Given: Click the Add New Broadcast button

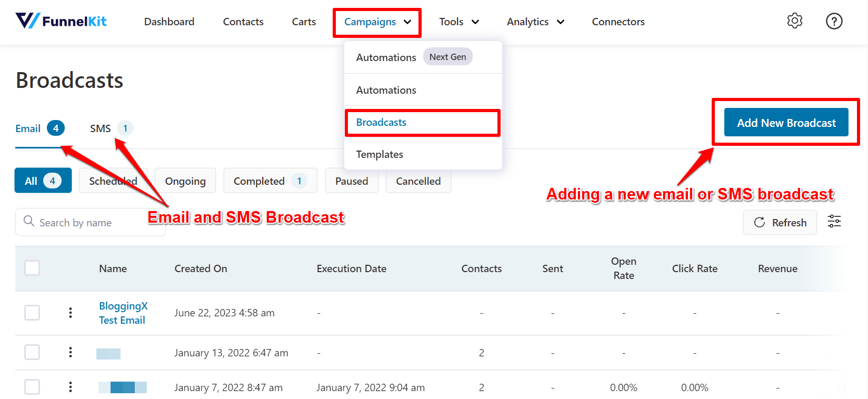Looking at the screenshot, I should (786, 122).
